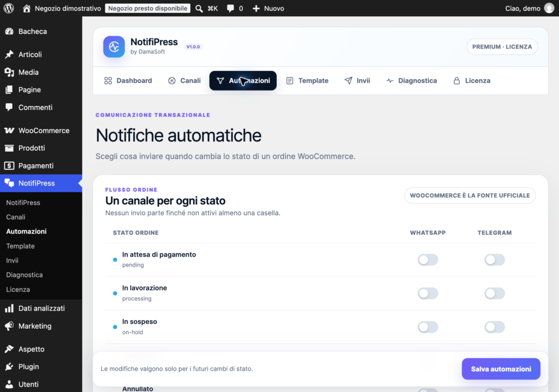
Task: Open the search magnifier in admin bar
Action: click(x=199, y=9)
